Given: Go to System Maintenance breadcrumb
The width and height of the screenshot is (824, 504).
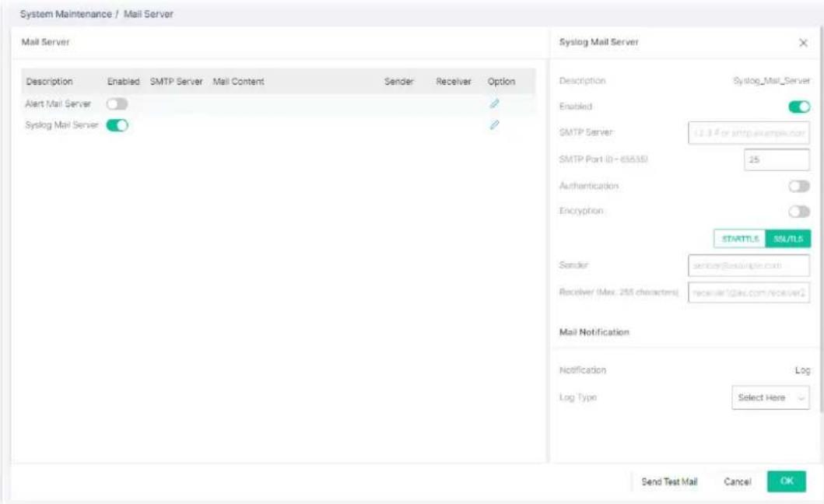Looking at the screenshot, I should click(x=65, y=14).
